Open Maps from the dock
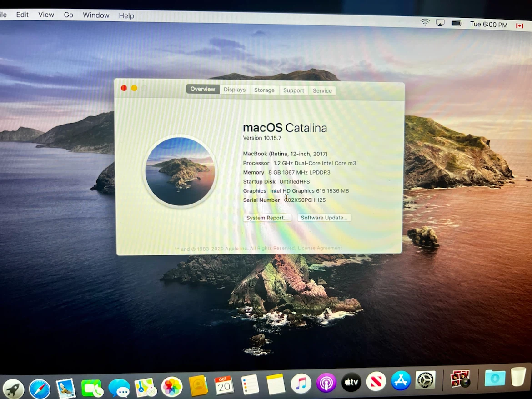 145,387
